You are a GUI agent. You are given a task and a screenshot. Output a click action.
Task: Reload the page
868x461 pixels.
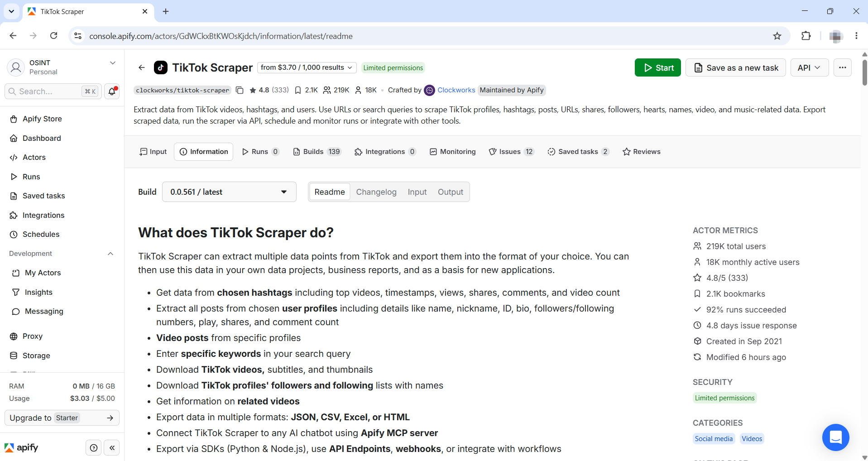coord(53,36)
